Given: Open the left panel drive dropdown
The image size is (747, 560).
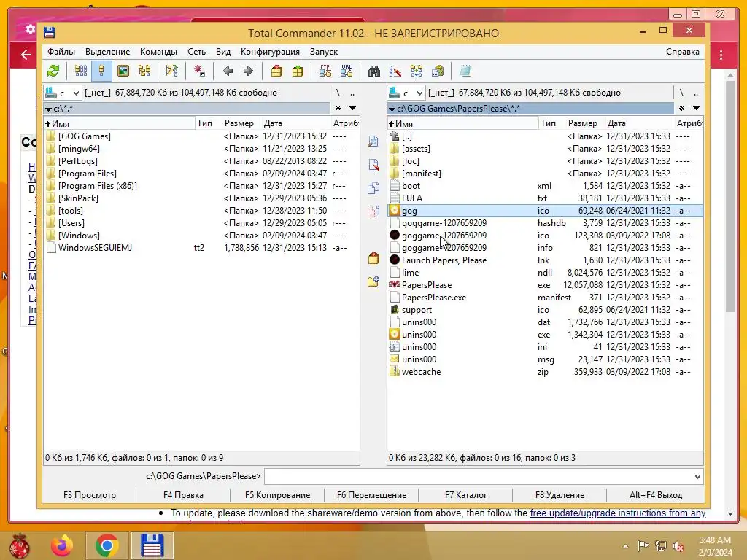Looking at the screenshot, I should (63, 93).
